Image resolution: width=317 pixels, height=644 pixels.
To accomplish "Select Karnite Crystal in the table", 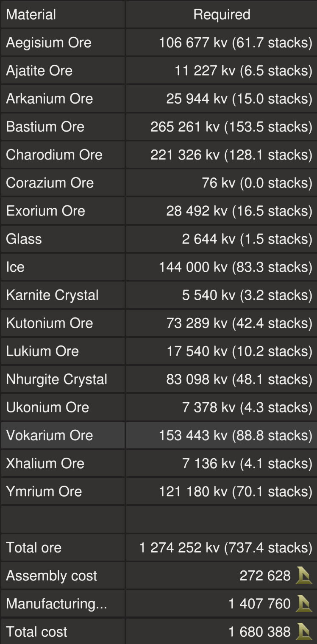I will coord(53,295).
